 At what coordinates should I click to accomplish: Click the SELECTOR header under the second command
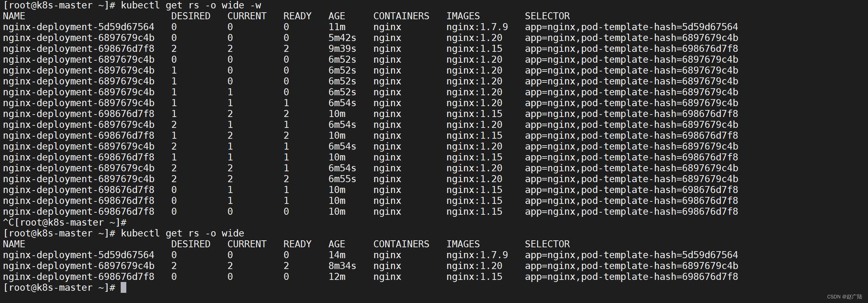tap(547, 244)
